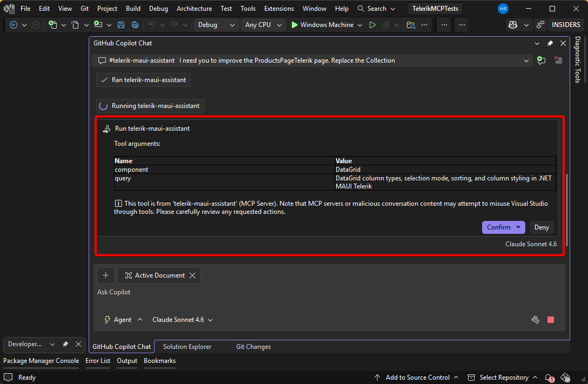Click the Ask Copilot input field
The height and width of the screenshot is (384, 588).
329,292
